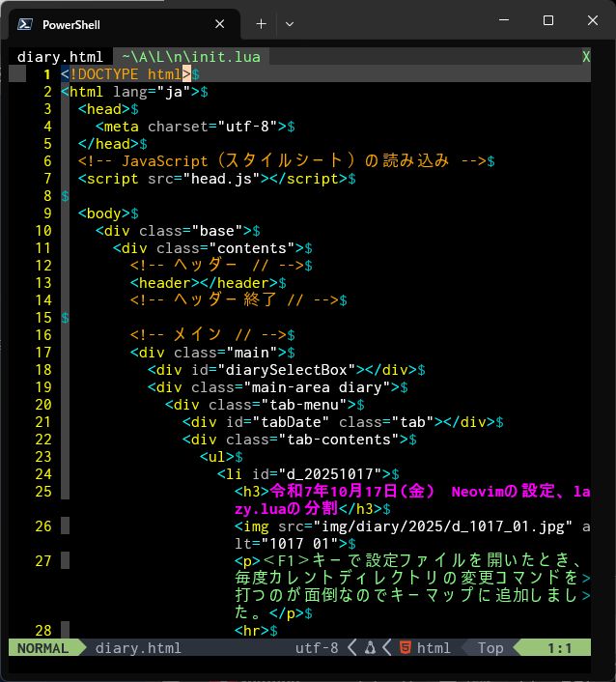Click the X close marker in tabline
This screenshot has height=682, width=616.
586,57
